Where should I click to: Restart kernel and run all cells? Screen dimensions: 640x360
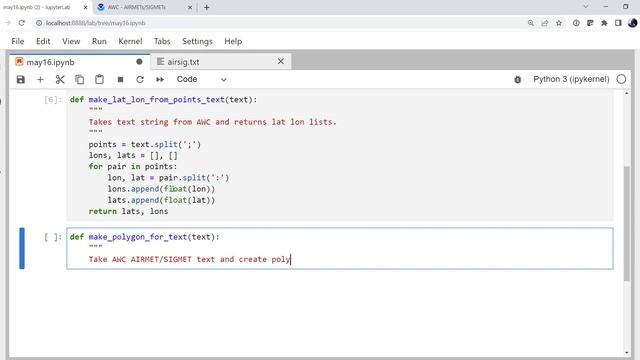(x=160, y=80)
